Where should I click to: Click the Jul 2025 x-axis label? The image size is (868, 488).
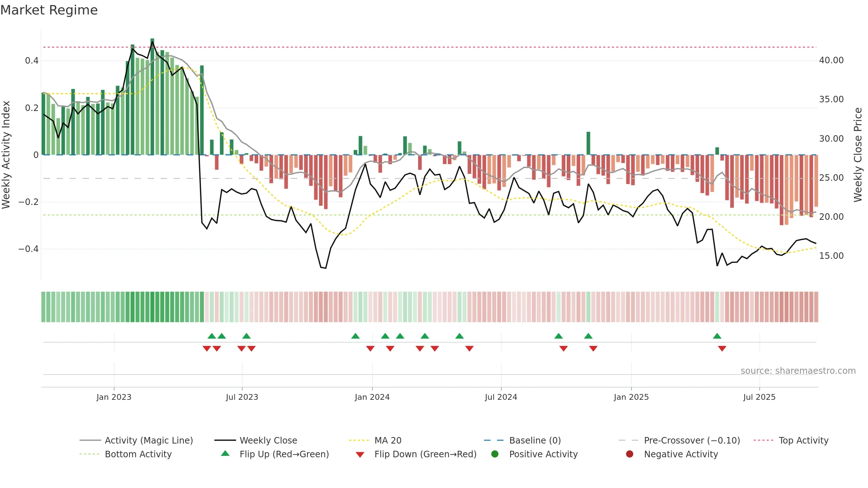[759, 397]
